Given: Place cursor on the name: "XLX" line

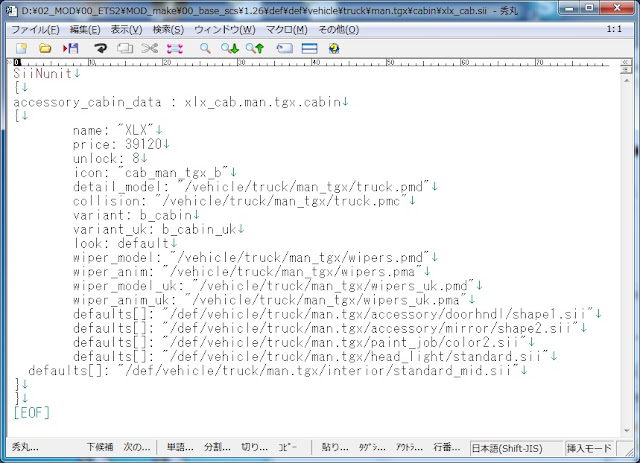Looking at the screenshot, I should [118, 130].
